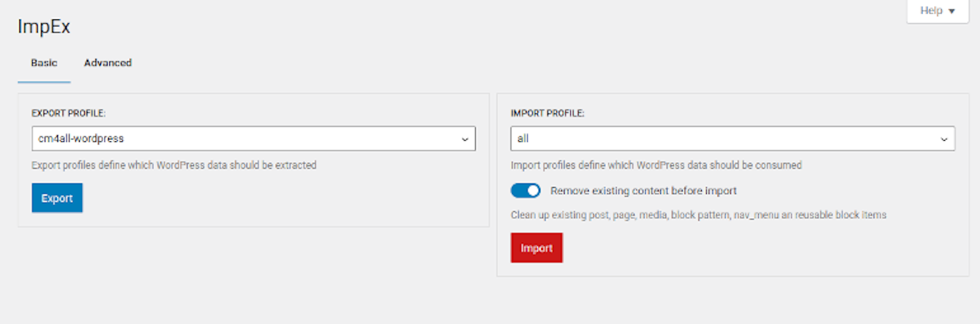Image resolution: width=980 pixels, height=324 pixels.
Task: Click the 'Clean up existing post' hint text
Action: pyautogui.click(x=698, y=214)
